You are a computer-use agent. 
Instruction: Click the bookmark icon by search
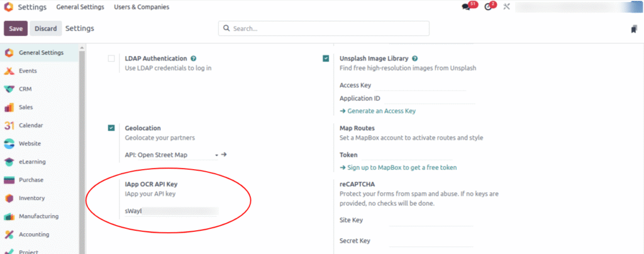(x=635, y=29)
